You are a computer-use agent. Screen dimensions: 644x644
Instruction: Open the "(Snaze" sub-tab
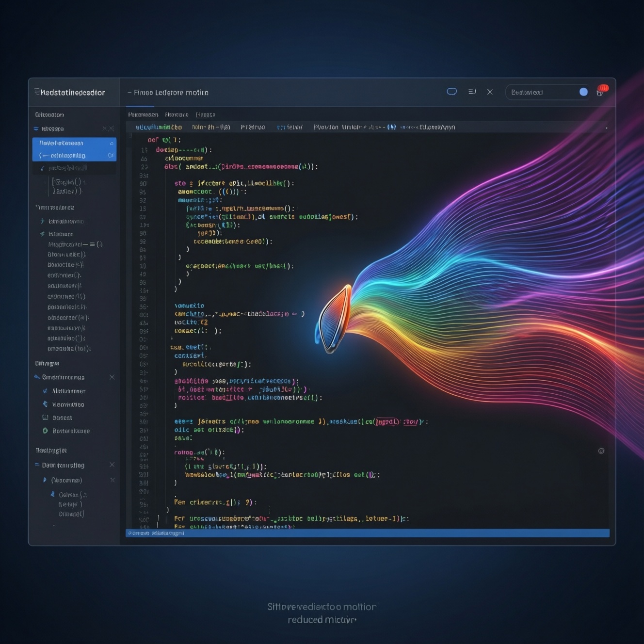(x=206, y=115)
